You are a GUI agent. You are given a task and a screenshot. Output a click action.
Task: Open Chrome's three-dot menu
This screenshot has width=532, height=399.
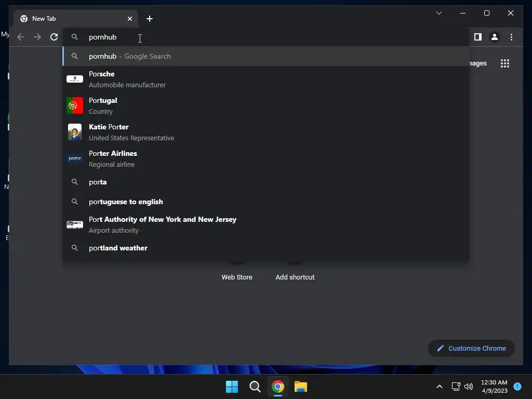511,37
